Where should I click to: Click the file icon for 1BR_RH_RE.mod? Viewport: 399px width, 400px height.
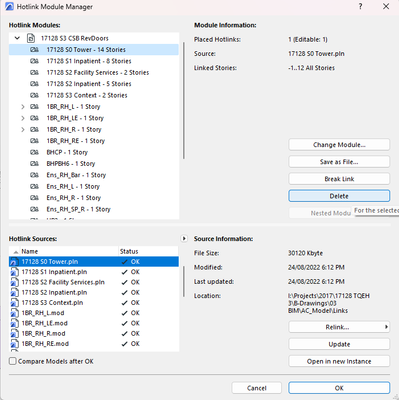[x=14, y=344]
